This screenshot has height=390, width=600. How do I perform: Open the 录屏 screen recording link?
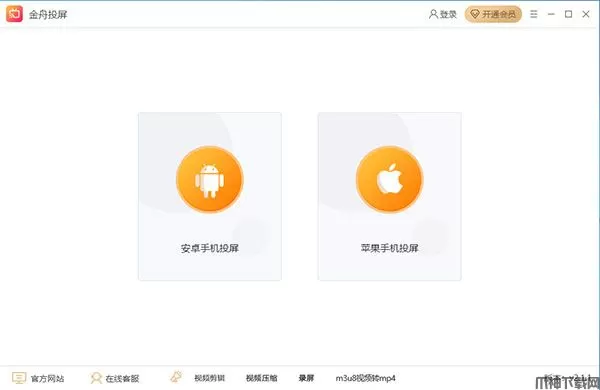coord(307,378)
